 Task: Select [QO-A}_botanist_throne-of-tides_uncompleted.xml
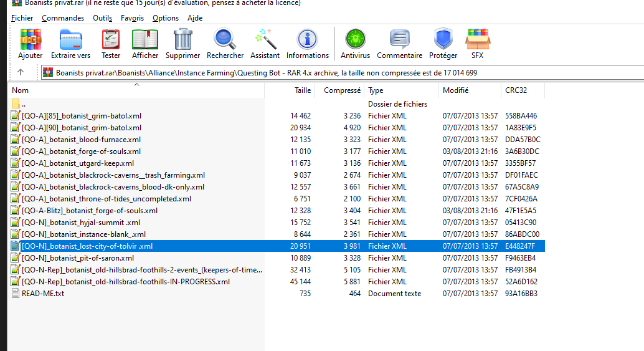click(107, 199)
